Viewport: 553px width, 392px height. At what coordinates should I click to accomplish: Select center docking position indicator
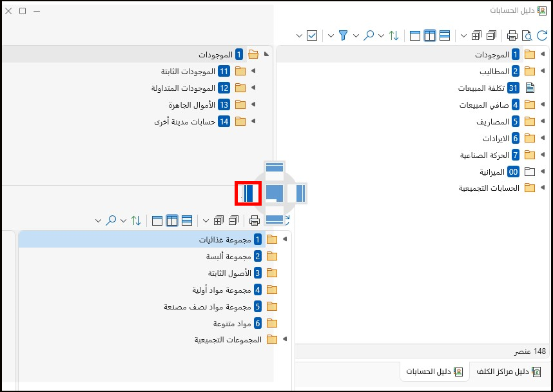click(275, 193)
